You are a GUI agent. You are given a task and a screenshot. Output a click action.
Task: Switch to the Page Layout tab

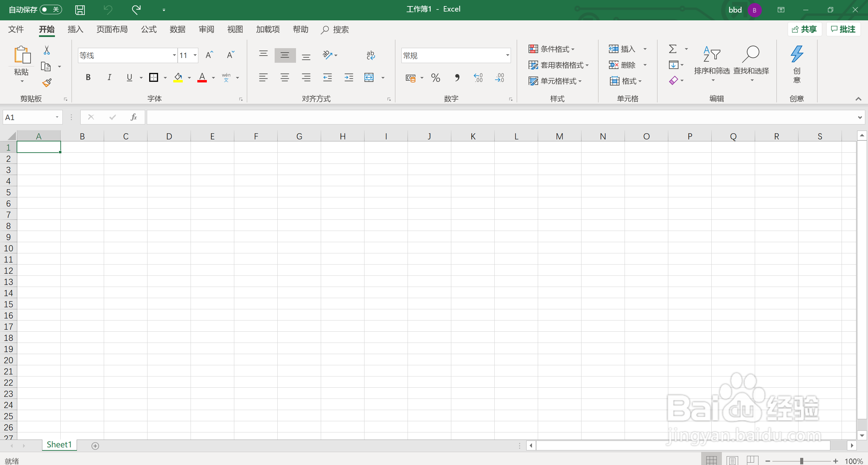point(112,30)
